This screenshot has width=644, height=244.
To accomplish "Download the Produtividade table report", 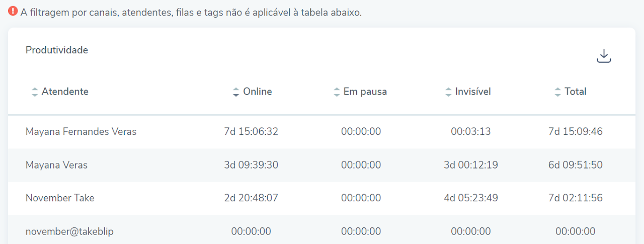I will tap(604, 56).
